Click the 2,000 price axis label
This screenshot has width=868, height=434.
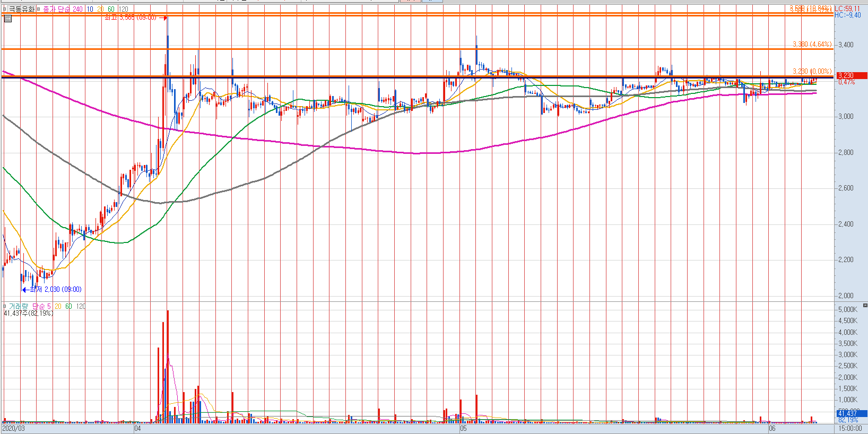tap(846, 296)
